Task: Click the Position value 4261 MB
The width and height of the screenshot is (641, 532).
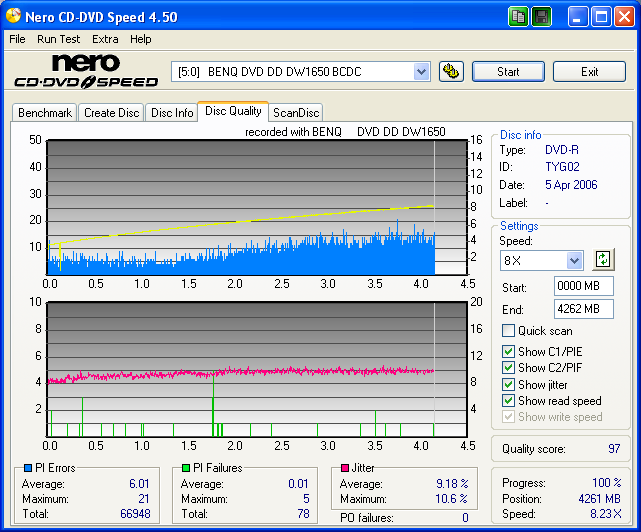Action: point(599,499)
